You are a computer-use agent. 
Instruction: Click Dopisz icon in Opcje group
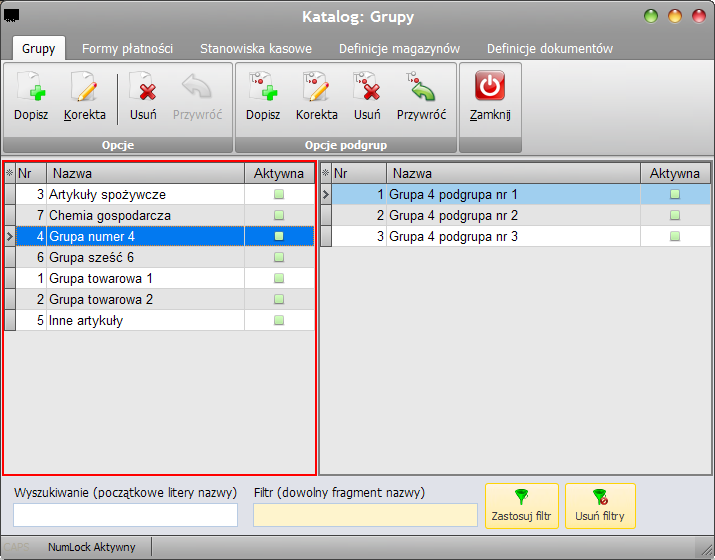coord(31,87)
